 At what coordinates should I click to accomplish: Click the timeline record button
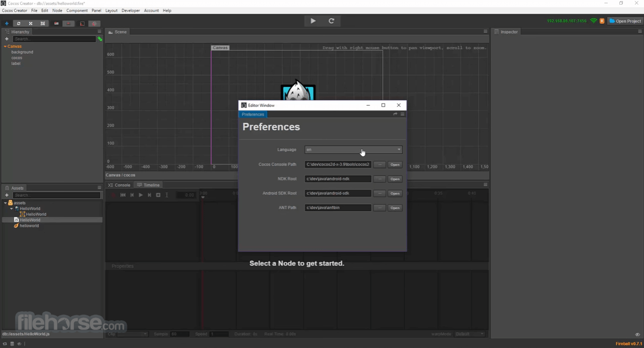(113, 195)
